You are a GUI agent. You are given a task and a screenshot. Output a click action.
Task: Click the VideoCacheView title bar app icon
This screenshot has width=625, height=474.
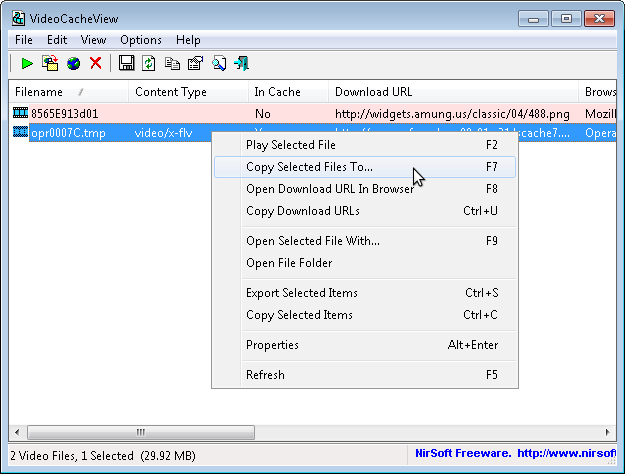(18, 18)
